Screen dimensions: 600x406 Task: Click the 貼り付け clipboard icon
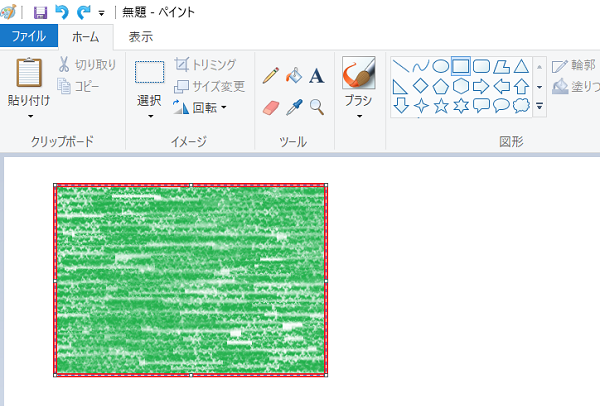(x=29, y=72)
